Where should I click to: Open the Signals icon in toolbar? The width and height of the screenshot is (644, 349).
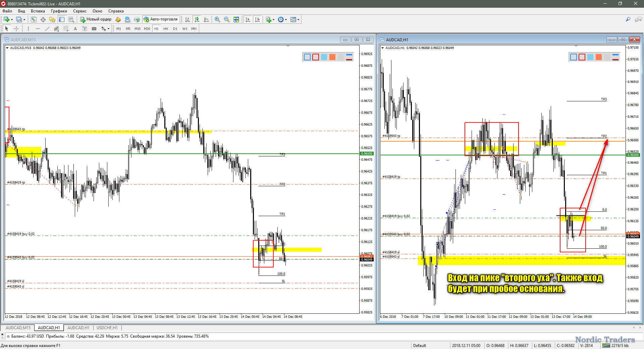click(137, 19)
